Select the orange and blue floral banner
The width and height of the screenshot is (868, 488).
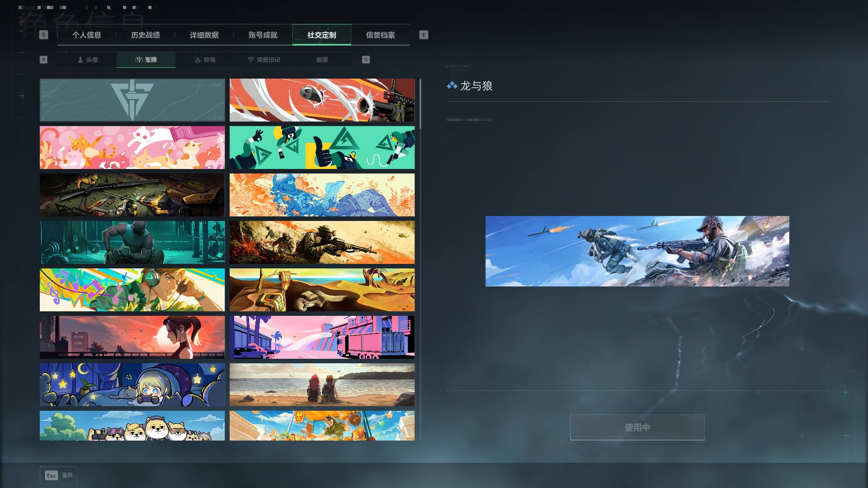[x=322, y=195]
